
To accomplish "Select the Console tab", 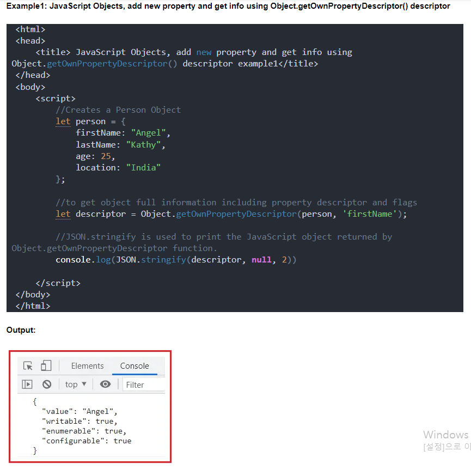I will 134,366.
